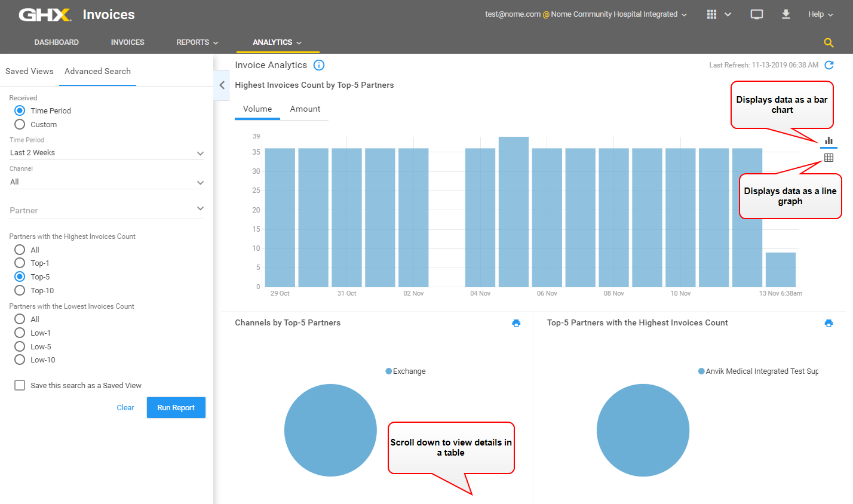Screen dimensions: 853x504
Task: Print the Channels by Top-5 Partners chart
Action: coord(516,323)
